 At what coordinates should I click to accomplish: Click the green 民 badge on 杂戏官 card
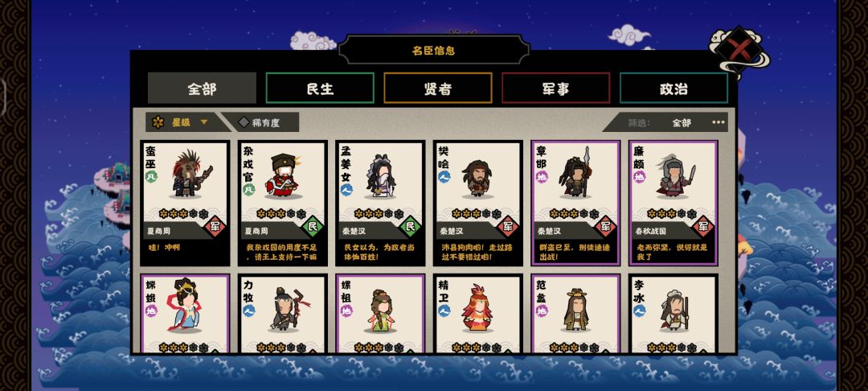coord(313,226)
